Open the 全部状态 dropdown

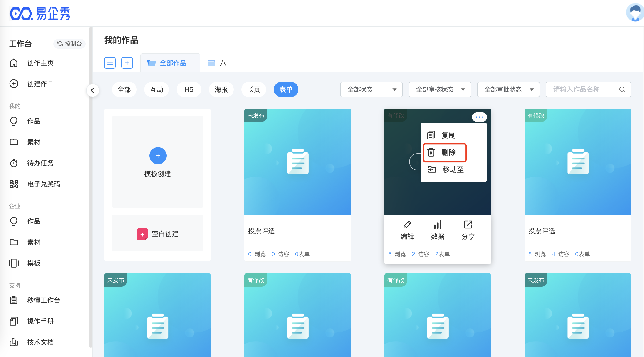click(x=371, y=89)
